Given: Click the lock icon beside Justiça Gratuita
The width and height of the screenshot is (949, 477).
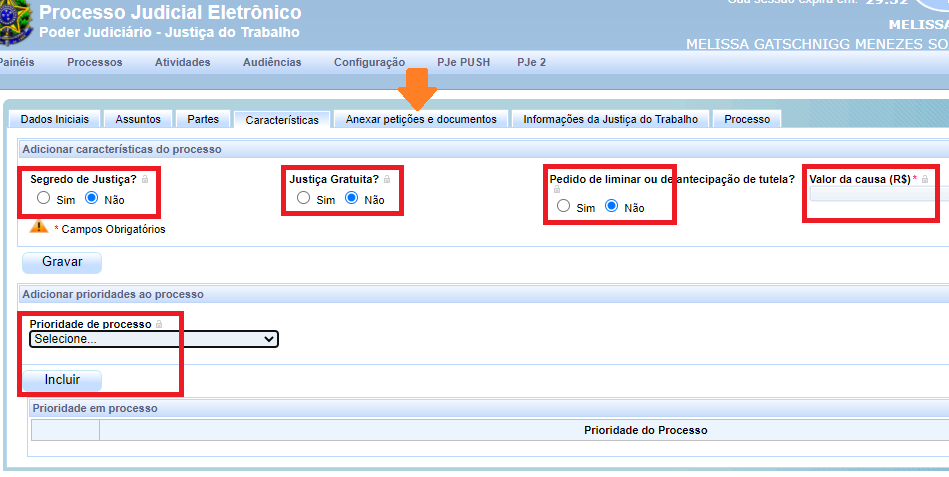Looking at the screenshot, I should click(387, 179).
